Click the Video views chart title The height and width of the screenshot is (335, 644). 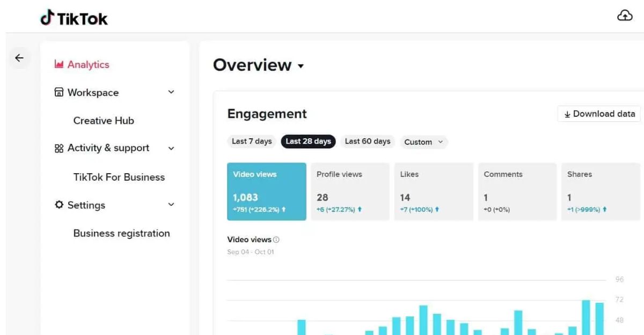pyautogui.click(x=250, y=240)
